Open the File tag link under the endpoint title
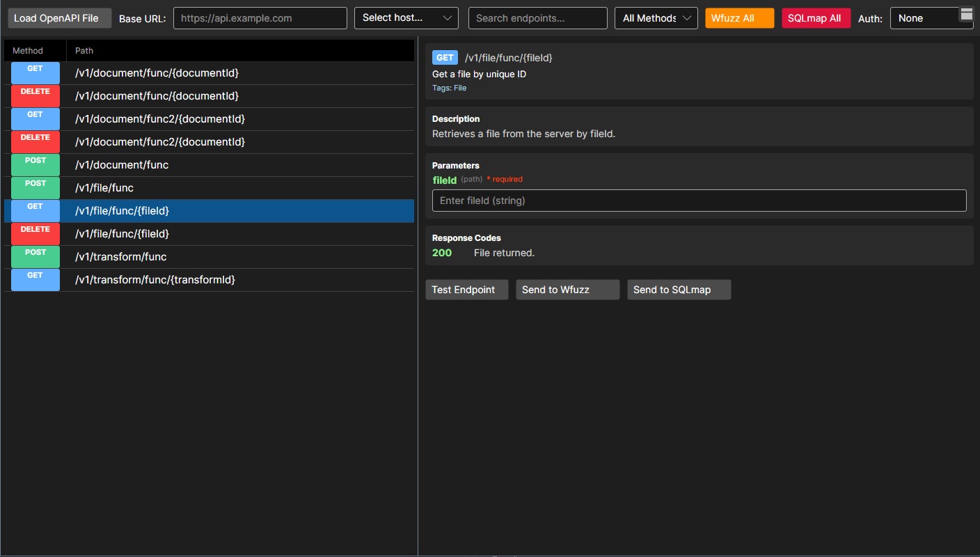The height and width of the screenshot is (557, 980). pos(460,87)
